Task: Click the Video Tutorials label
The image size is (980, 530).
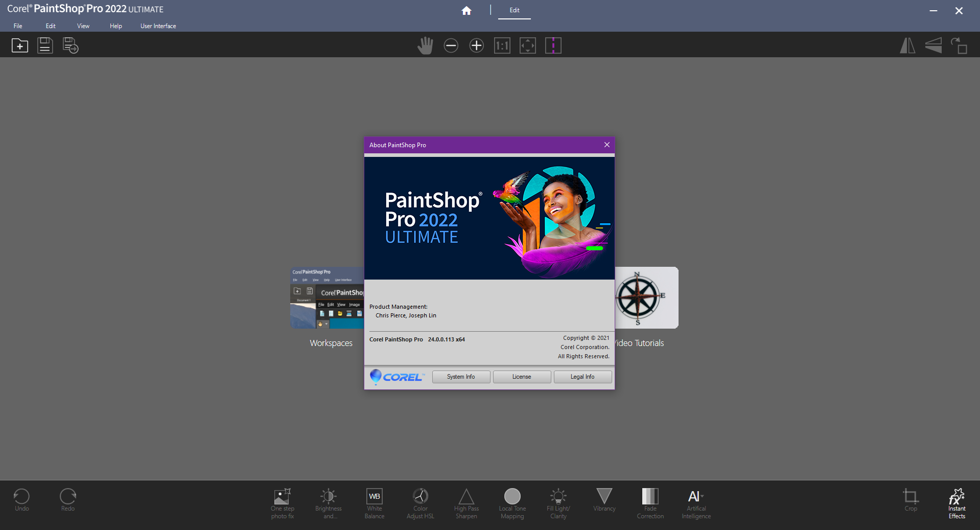Action: pos(639,343)
